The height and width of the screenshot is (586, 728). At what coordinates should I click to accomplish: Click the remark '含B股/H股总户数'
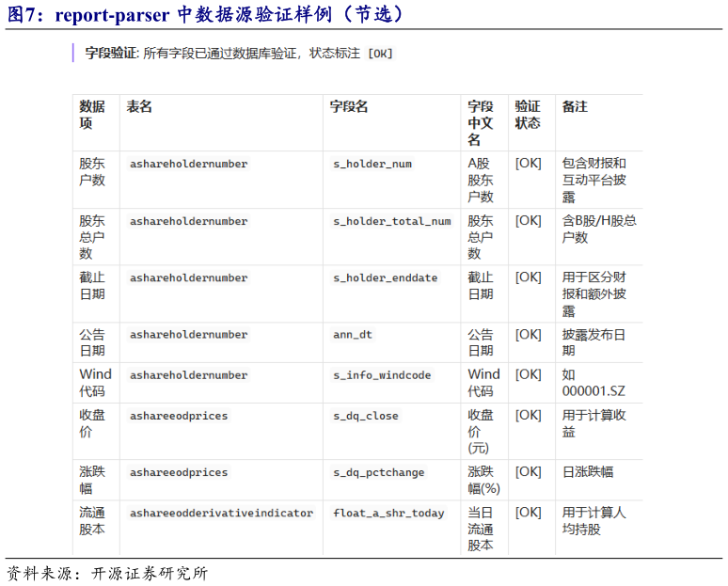599,229
